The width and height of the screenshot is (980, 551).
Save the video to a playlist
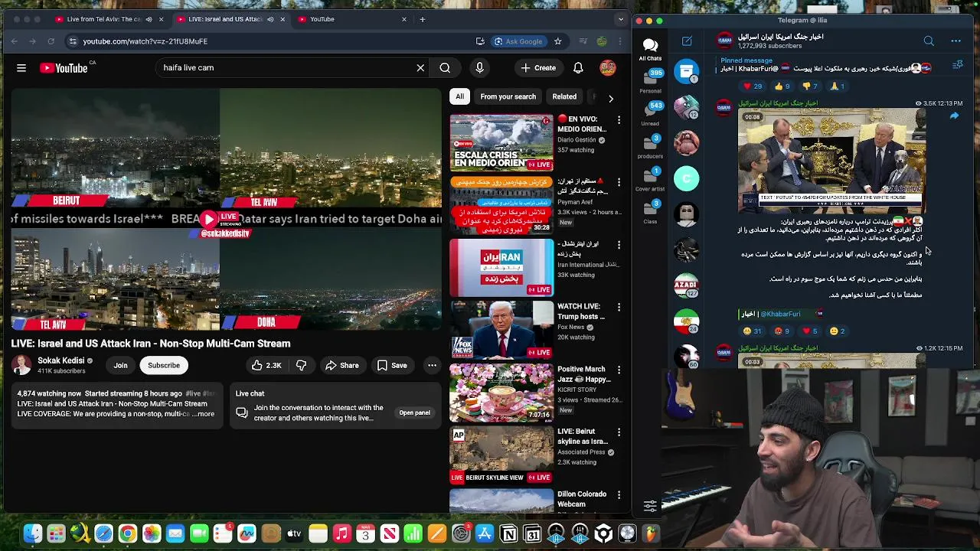point(391,366)
